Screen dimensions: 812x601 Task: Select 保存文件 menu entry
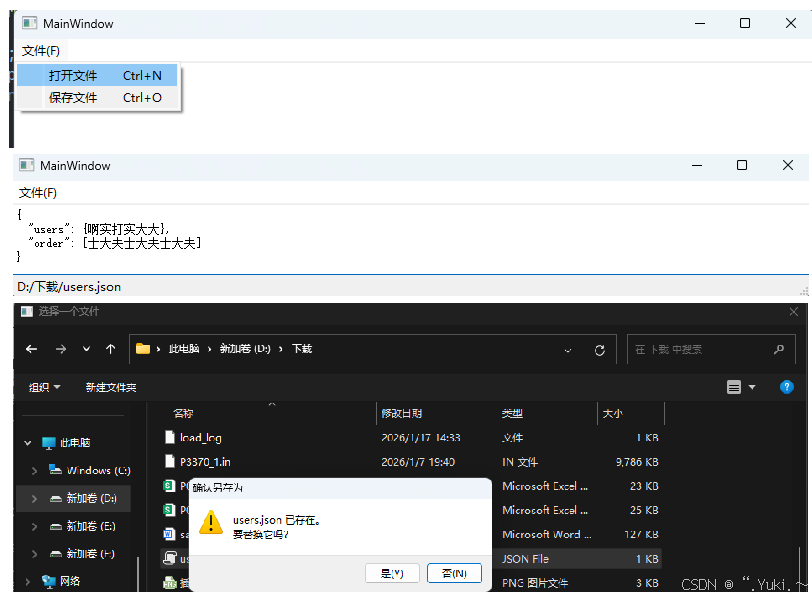97,97
